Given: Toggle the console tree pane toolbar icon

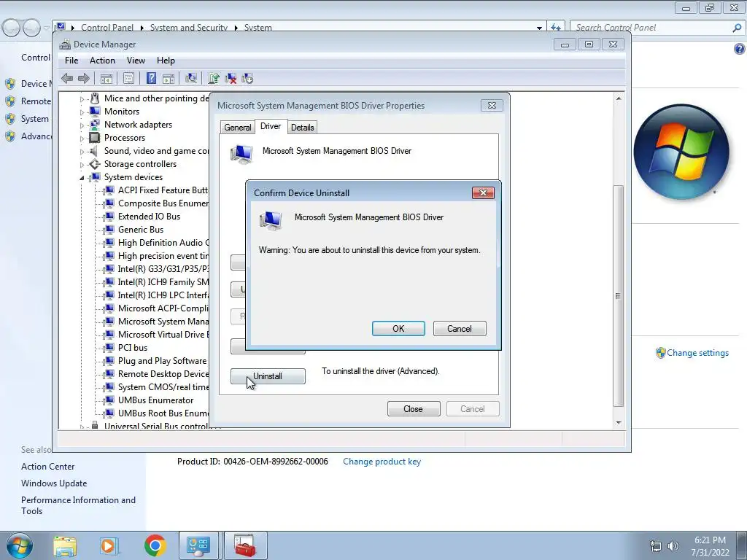Looking at the screenshot, I should [x=107, y=78].
